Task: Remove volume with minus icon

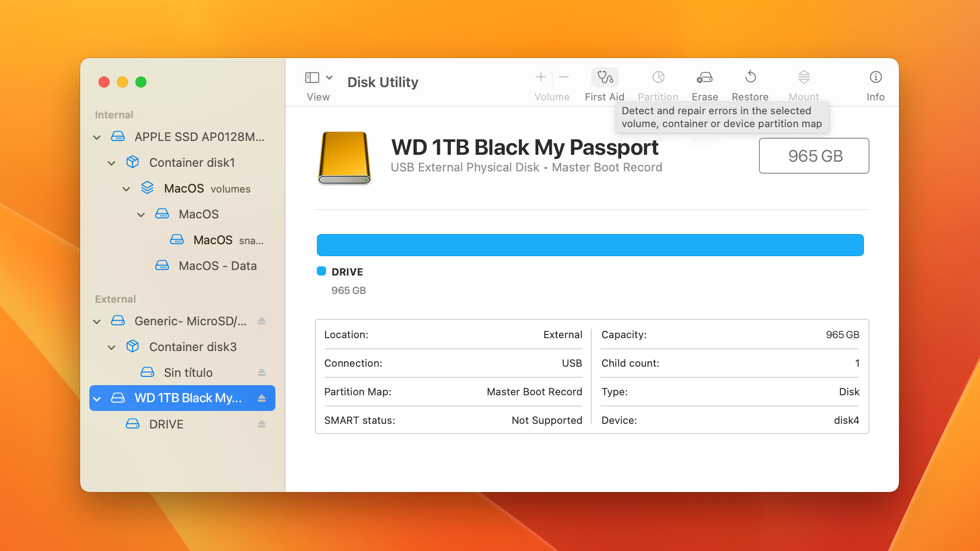Action: [564, 77]
